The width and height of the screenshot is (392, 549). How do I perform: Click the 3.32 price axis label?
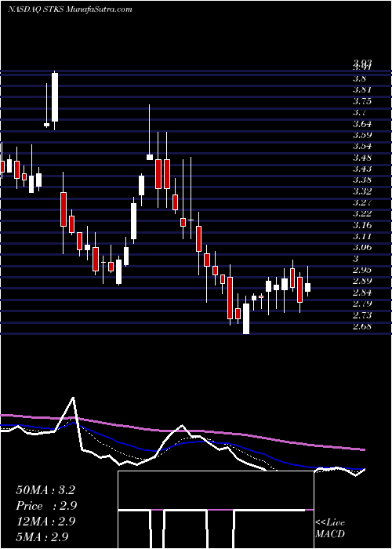362,191
